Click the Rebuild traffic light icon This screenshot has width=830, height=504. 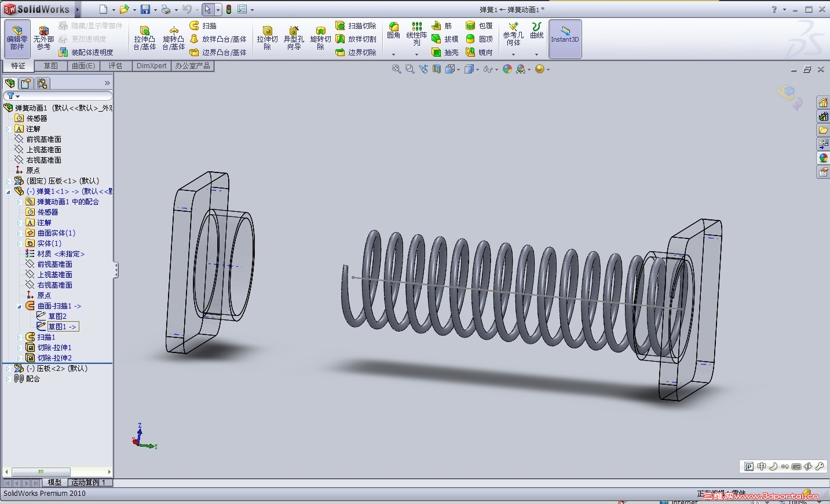[x=229, y=9]
